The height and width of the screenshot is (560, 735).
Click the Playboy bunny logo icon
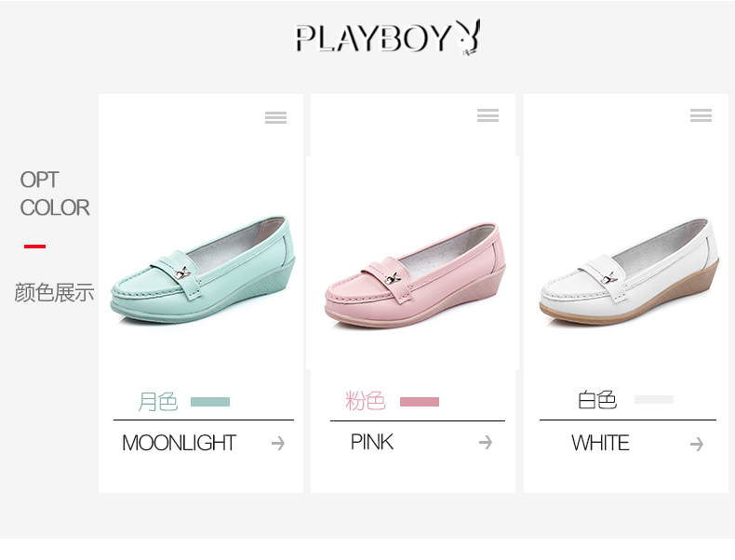point(468,37)
